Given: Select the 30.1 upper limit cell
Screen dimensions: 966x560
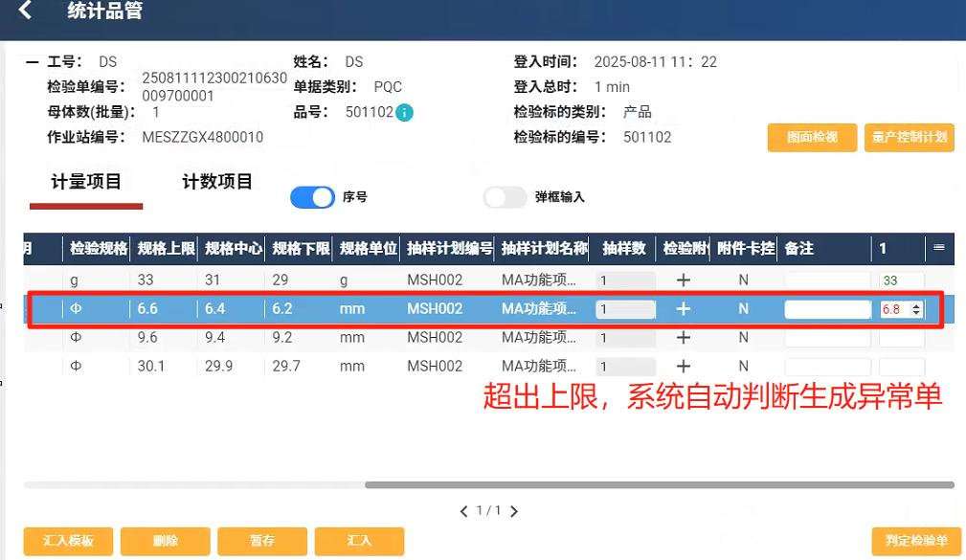Looking at the screenshot, I should [x=151, y=367].
